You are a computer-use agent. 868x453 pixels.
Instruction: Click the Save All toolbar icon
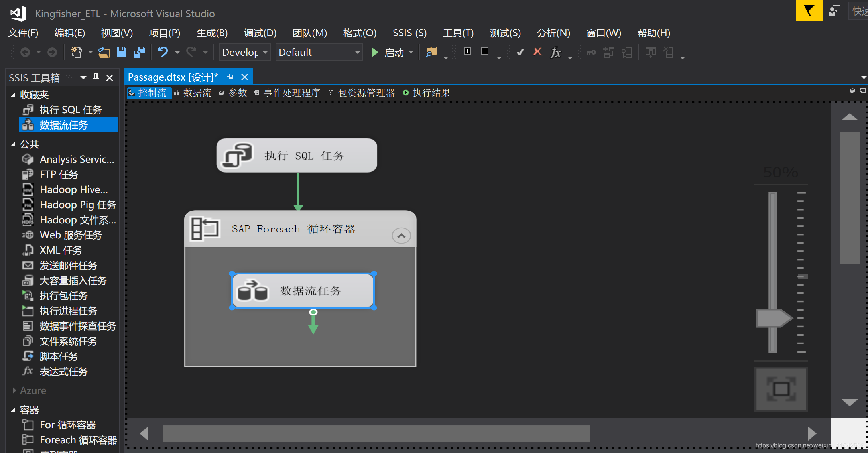pos(139,52)
